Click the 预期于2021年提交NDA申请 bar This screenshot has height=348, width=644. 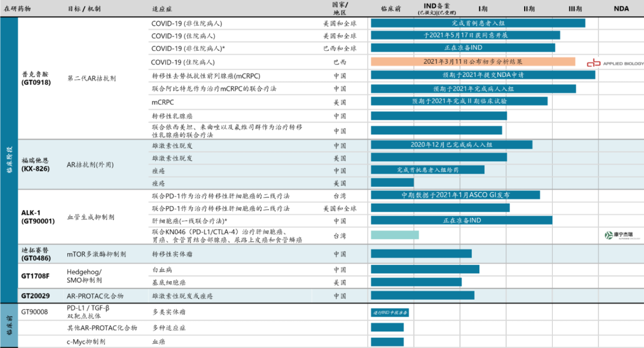pos(483,75)
